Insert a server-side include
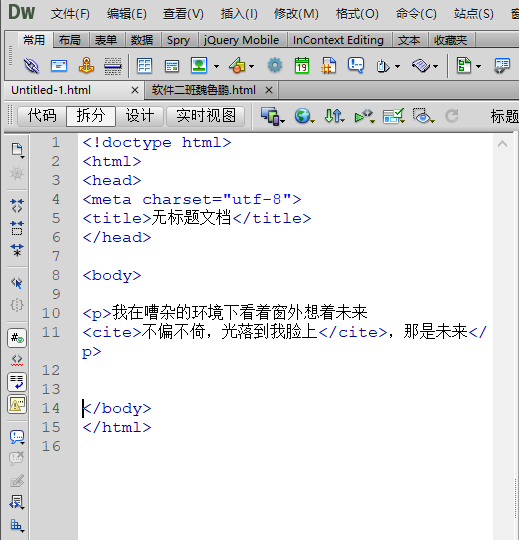 click(329, 65)
